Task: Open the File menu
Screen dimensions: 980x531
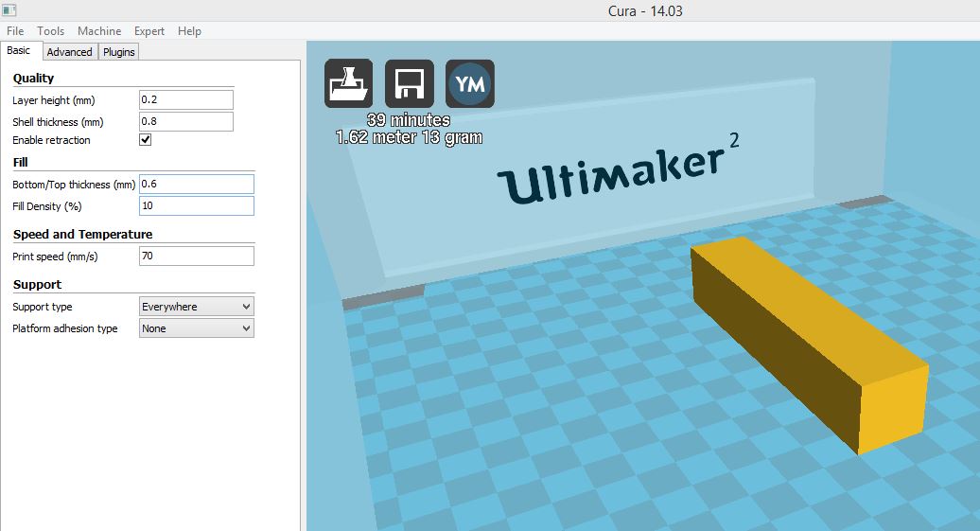Action: 15,31
